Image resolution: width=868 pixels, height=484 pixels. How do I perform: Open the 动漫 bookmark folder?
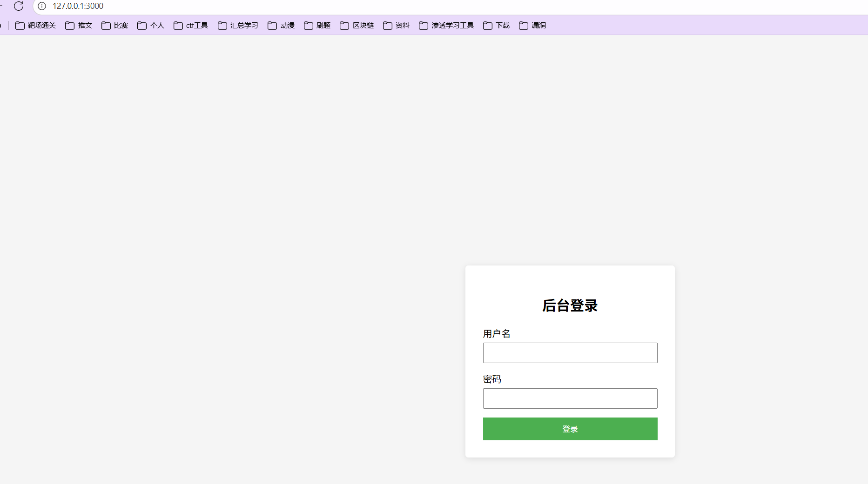[x=281, y=26]
